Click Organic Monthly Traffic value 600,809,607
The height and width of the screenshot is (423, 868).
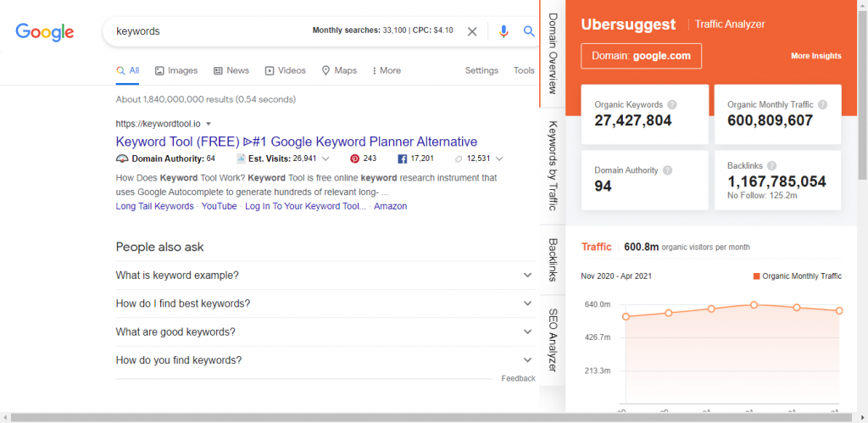(x=770, y=120)
